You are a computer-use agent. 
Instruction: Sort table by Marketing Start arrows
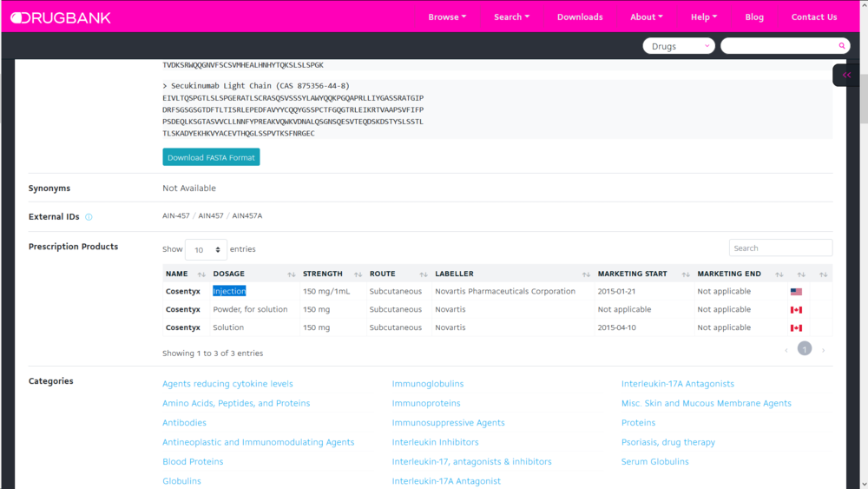686,274
